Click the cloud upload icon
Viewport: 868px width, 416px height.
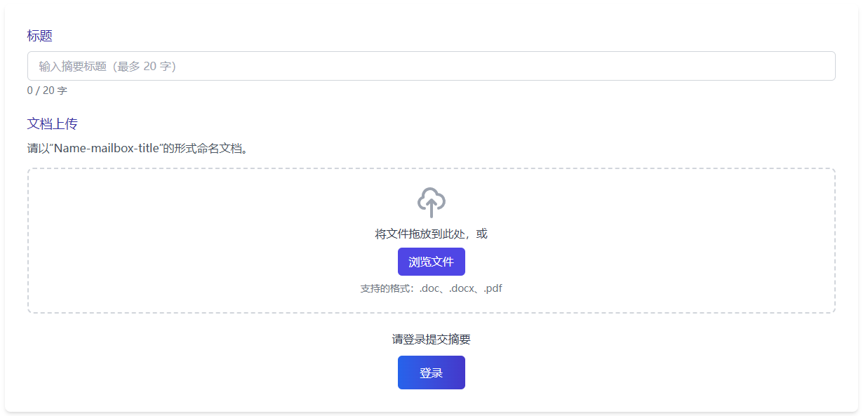click(x=431, y=202)
